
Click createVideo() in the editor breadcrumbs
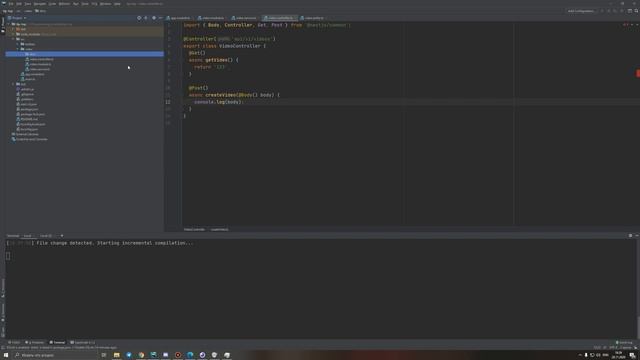pos(220,229)
